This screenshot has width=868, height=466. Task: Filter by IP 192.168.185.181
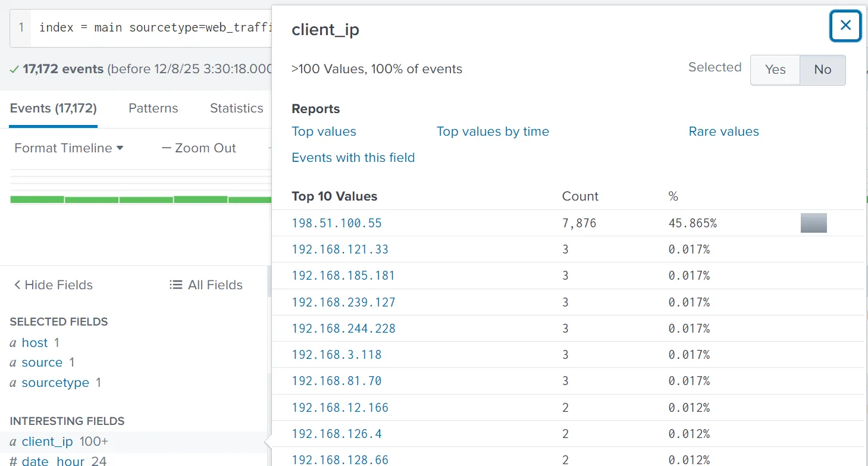coord(343,276)
